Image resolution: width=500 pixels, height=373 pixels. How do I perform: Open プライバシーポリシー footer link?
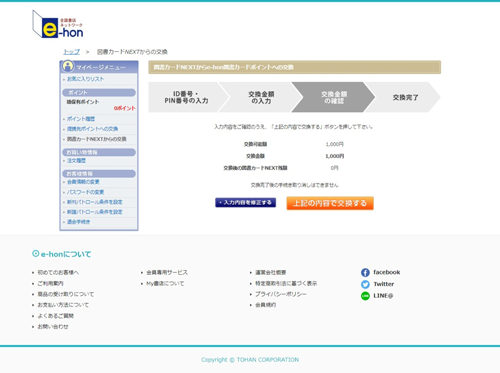281,294
